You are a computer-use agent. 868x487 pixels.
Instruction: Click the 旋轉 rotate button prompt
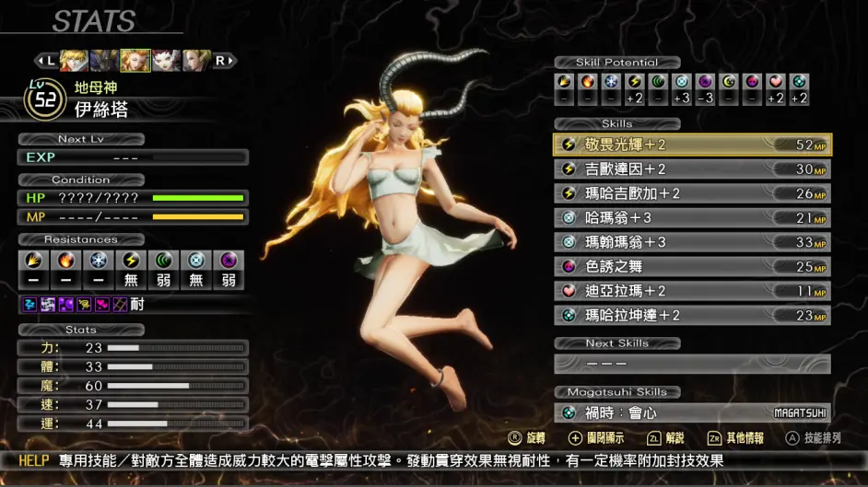click(526, 438)
